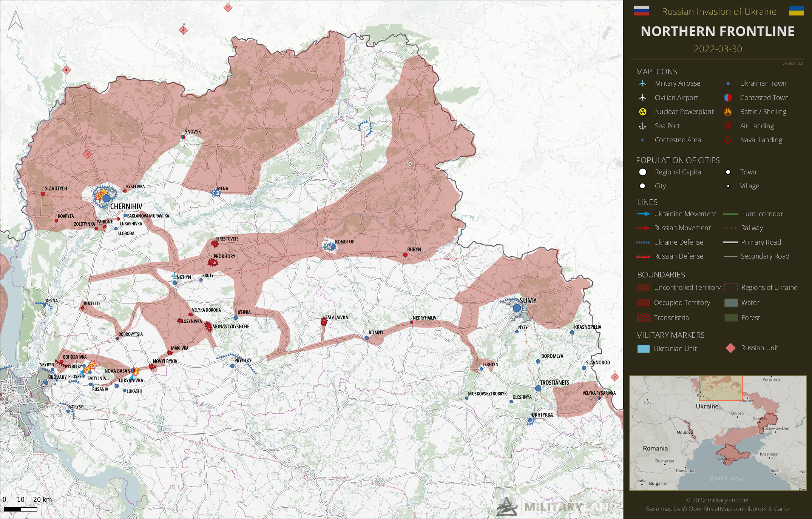Click the Chernihiv city marker on map
This screenshot has height=519, width=812.
pyautogui.click(x=107, y=198)
